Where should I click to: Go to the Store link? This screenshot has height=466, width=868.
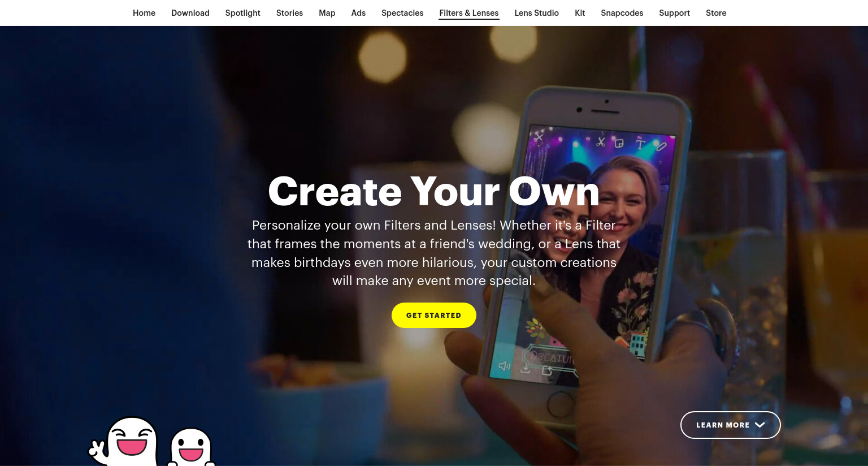point(716,13)
